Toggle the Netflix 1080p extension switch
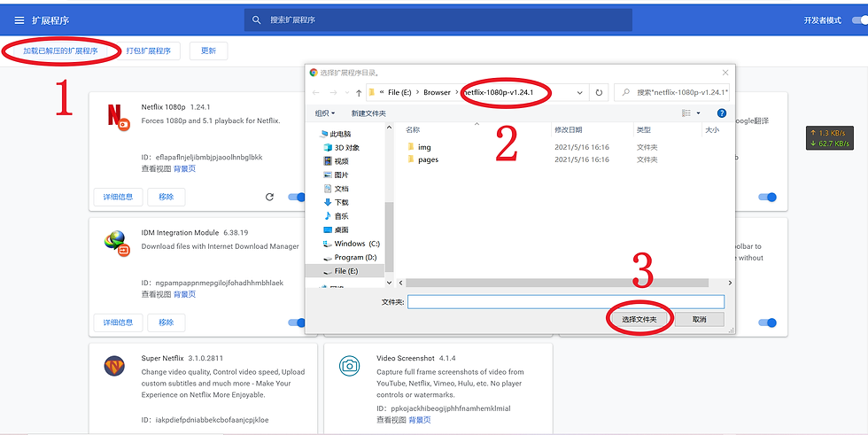868x435 pixels. (x=298, y=197)
